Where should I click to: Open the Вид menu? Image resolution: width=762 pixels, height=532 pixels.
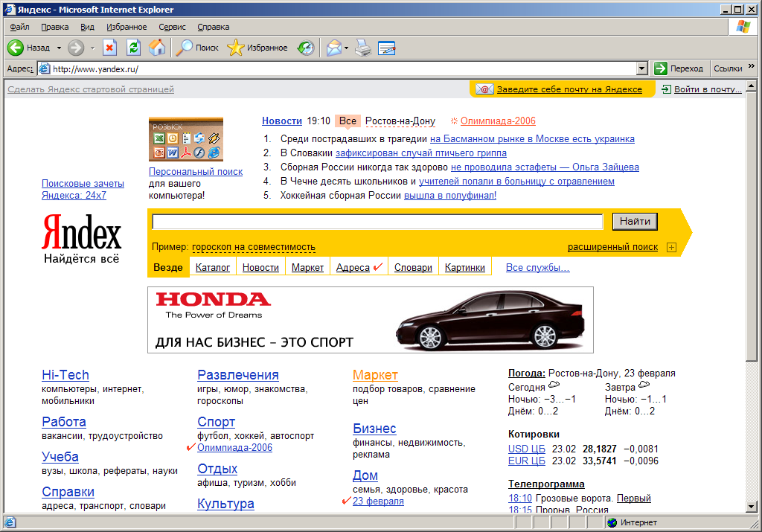tap(87, 27)
